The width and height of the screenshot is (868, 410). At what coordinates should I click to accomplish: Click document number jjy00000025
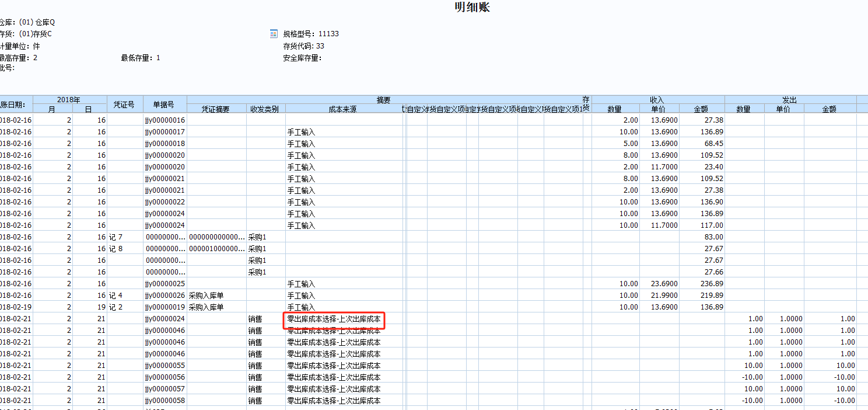(x=165, y=284)
